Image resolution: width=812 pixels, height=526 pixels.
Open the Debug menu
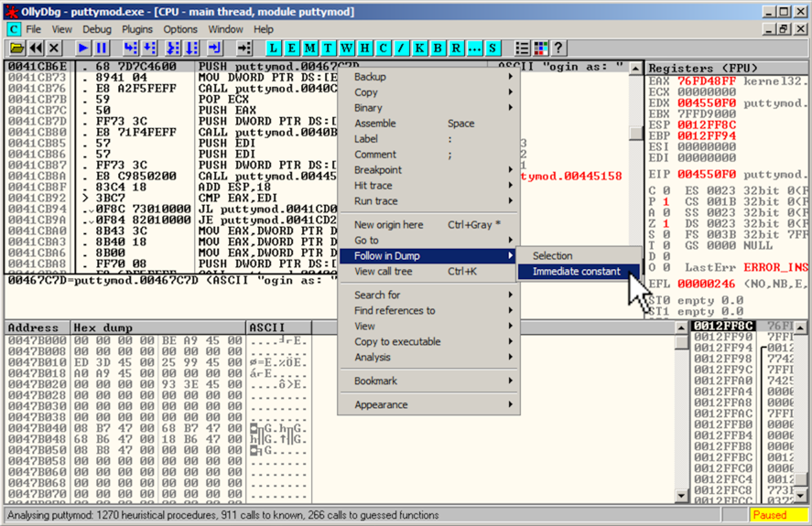(97, 29)
